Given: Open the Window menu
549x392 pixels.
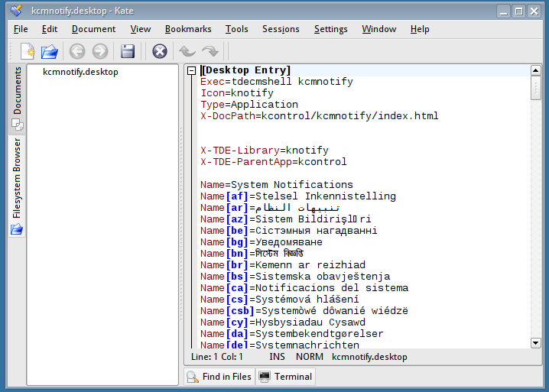Looking at the screenshot, I should [379, 29].
